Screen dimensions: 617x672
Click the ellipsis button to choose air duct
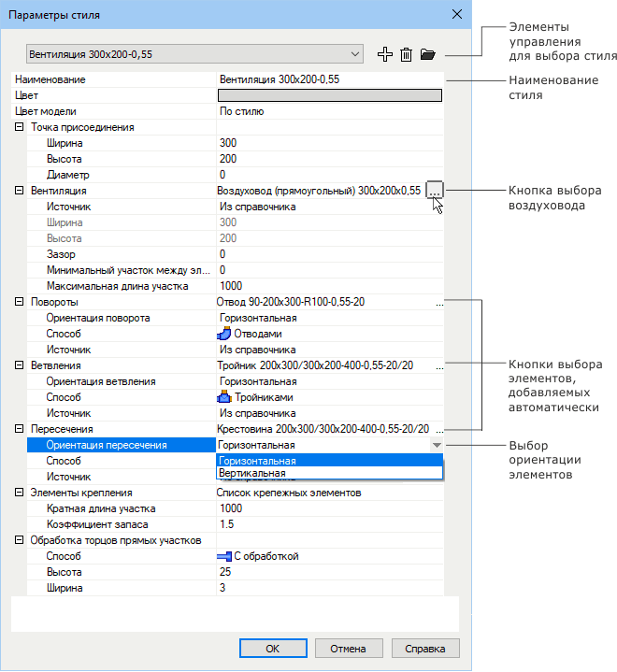(434, 191)
